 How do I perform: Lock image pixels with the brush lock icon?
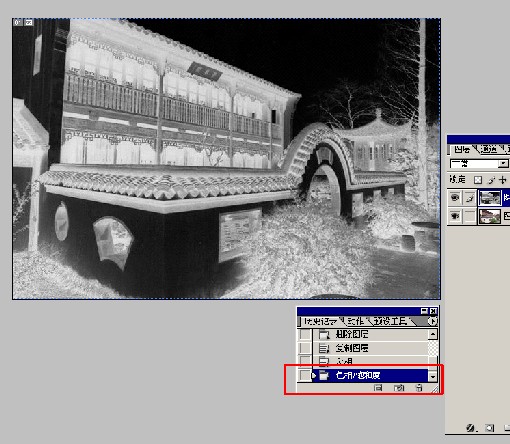(x=491, y=180)
